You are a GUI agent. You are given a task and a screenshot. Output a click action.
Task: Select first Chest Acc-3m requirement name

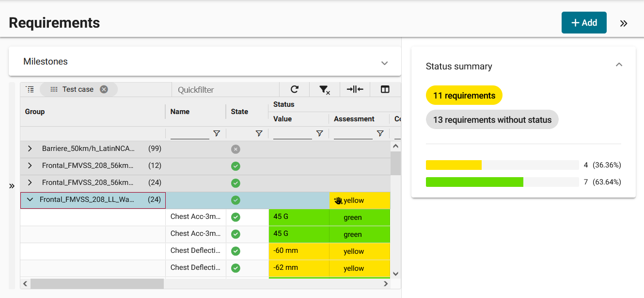(196, 216)
